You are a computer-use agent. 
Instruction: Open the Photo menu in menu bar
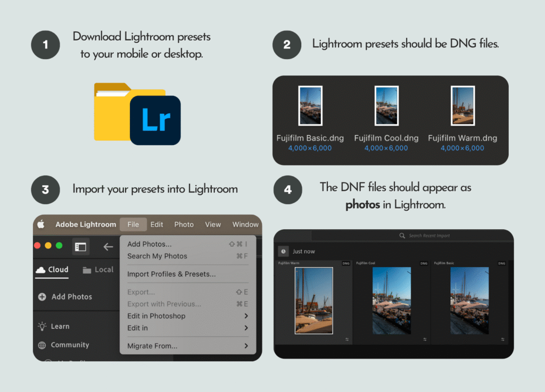click(184, 224)
